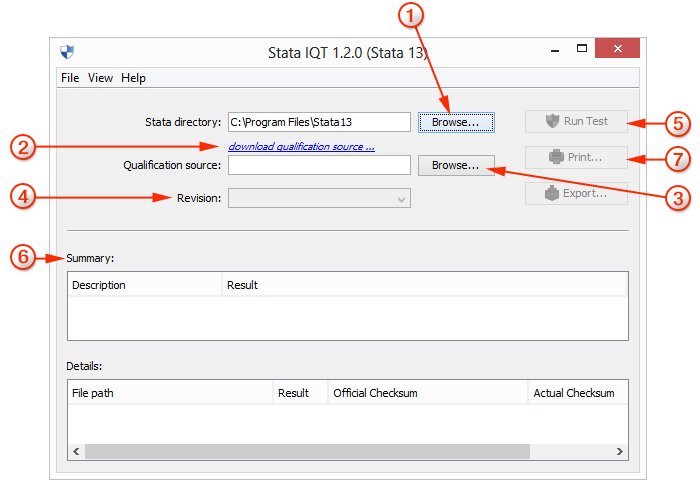Click the Stata IQT 1.2.0 window title
Screen dimensions: 700x480
tap(347, 53)
